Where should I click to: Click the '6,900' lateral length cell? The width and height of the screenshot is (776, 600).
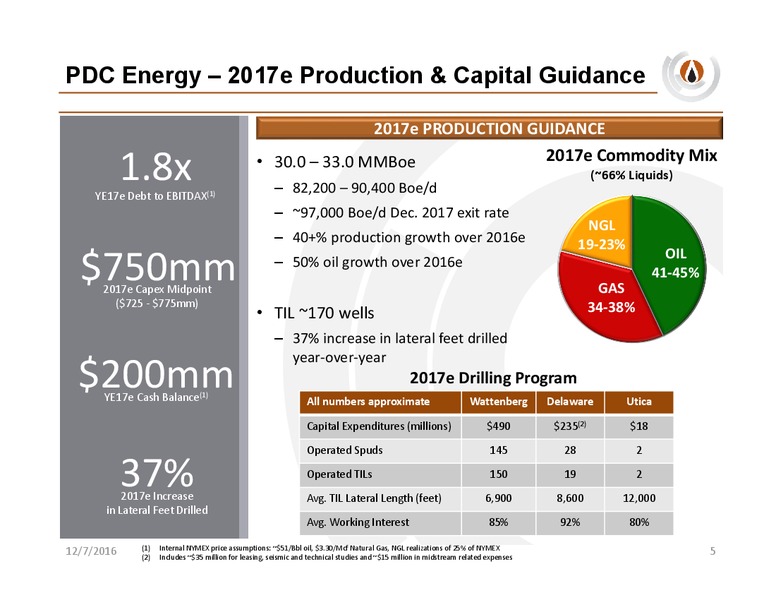[x=498, y=498]
